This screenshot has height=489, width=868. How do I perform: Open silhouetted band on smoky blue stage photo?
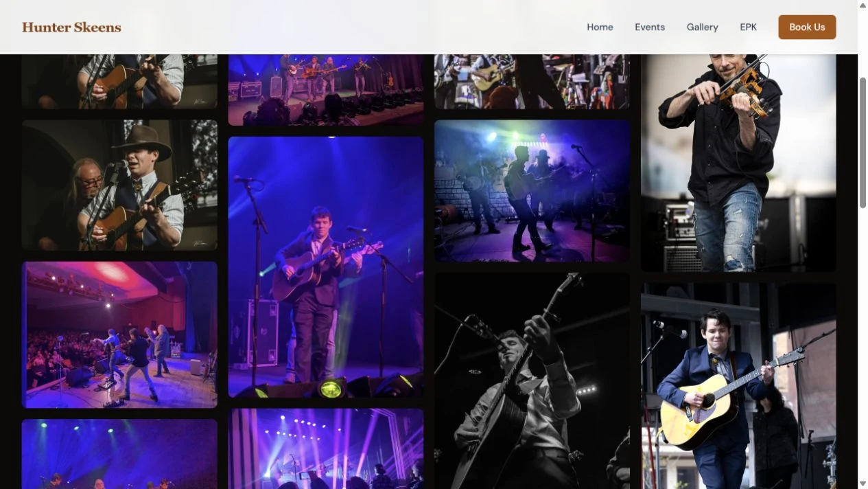coord(532,191)
